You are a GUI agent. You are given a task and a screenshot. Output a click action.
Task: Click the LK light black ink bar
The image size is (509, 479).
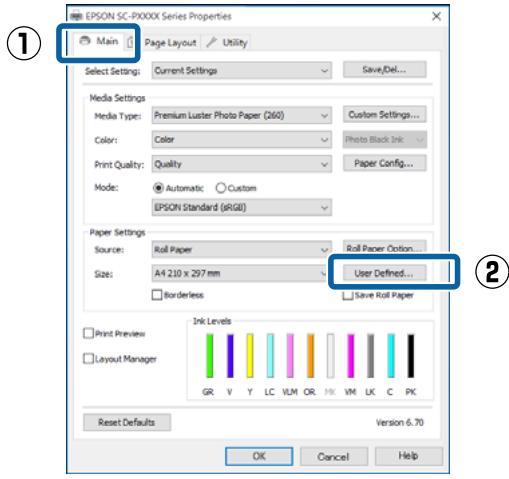(371, 356)
